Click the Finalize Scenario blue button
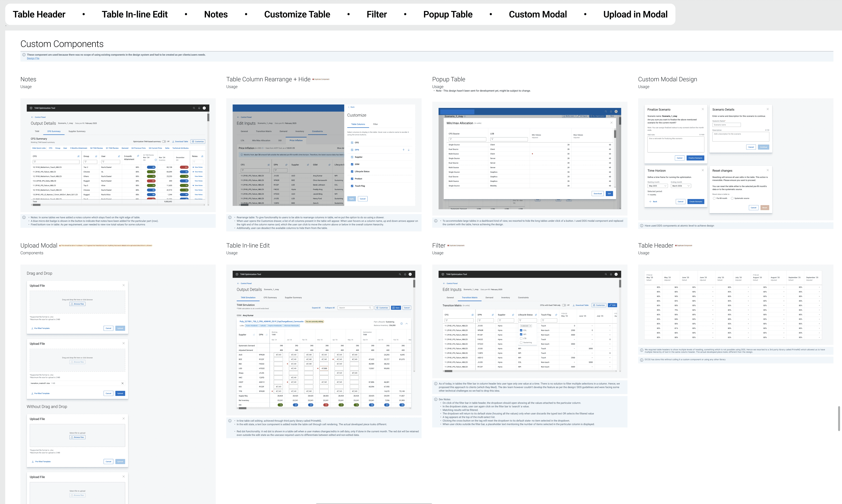The image size is (842, 504). pyautogui.click(x=695, y=158)
